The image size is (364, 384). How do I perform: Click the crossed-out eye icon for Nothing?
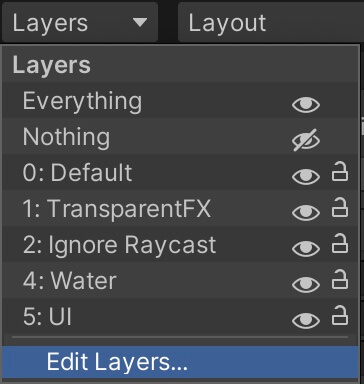tap(306, 140)
